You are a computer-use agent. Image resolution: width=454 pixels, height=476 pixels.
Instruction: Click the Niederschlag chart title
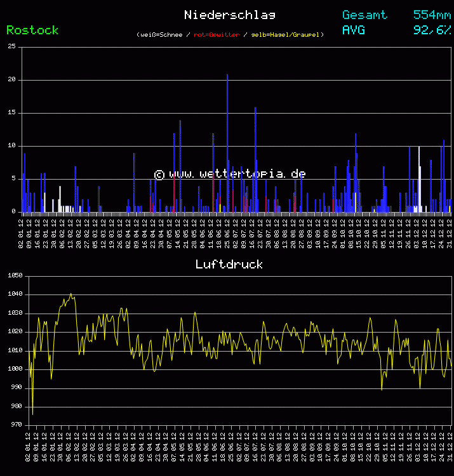tap(229, 15)
